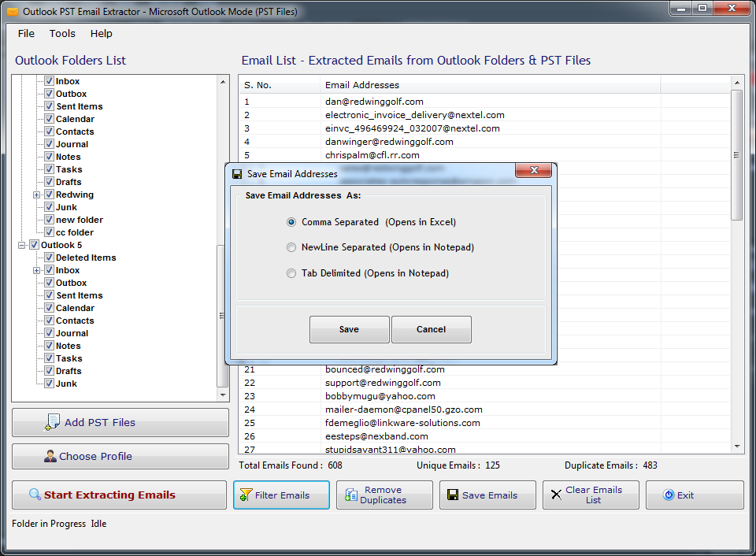Screen dimensions: 756x556
Task: Select the Sent Items folder under Outlook 5
Action: (x=80, y=295)
